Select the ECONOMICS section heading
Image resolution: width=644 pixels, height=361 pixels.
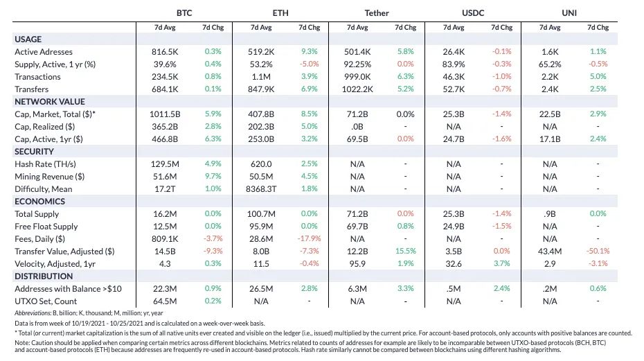point(40,202)
